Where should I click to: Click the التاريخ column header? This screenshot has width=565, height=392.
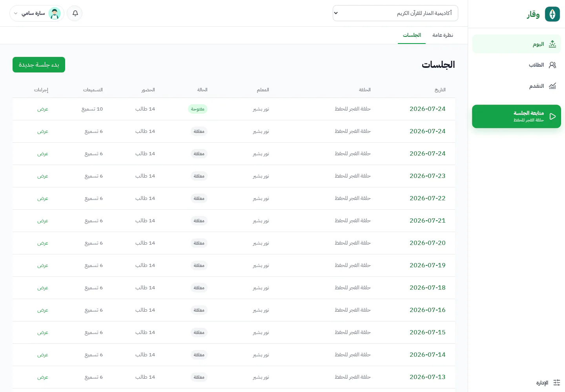pyautogui.click(x=440, y=90)
